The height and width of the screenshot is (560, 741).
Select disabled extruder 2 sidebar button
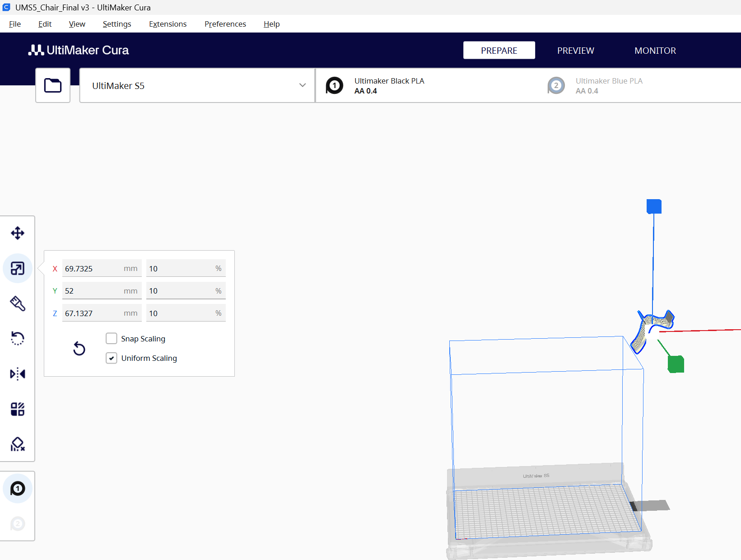pyautogui.click(x=18, y=524)
